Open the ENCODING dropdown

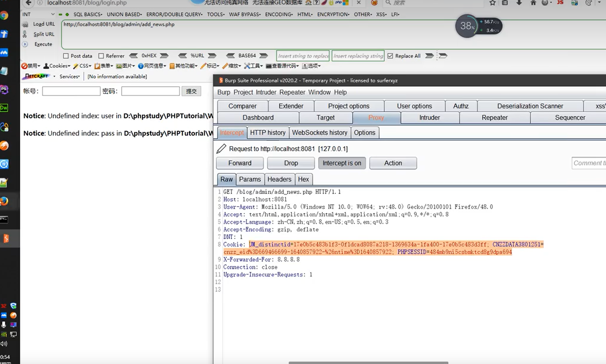coord(279,14)
